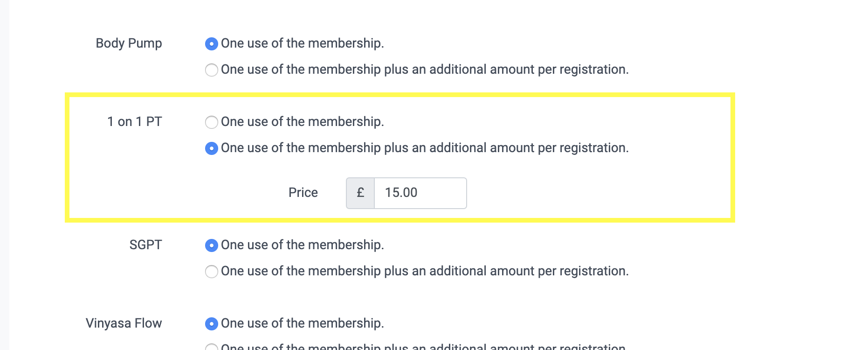The height and width of the screenshot is (350, 868).
Task: Click the '1 on 1 PT' class name label
Action: (x=134, y=122)
